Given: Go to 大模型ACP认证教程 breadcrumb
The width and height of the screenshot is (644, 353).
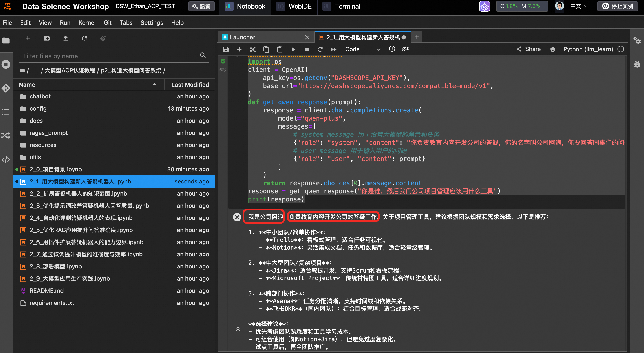Looking at the screenshot, I should 70,71.
